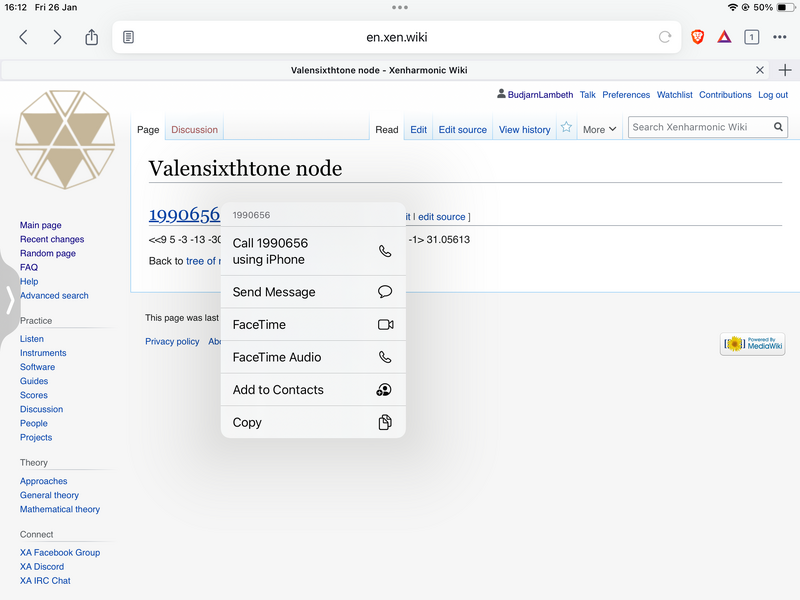Open the tab switcher icon
This screenshot has height=600, width=800.
pyautogui.click(x=752, y=37)
